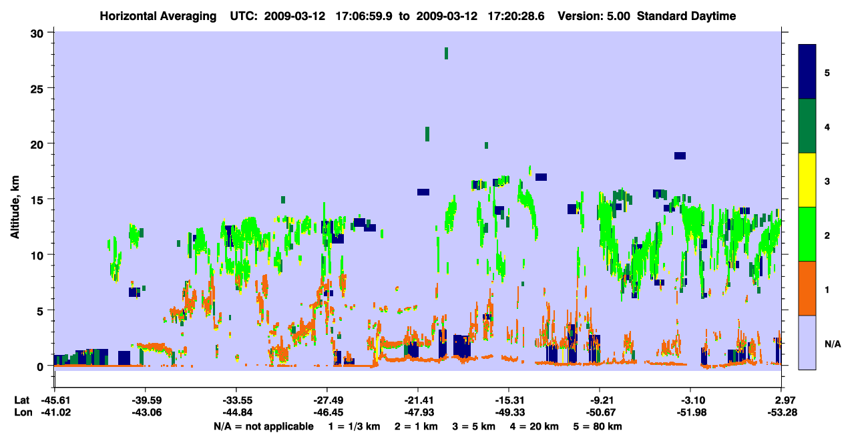
Task: Click the longitude value '-50.67'
Action: [600, 412]
